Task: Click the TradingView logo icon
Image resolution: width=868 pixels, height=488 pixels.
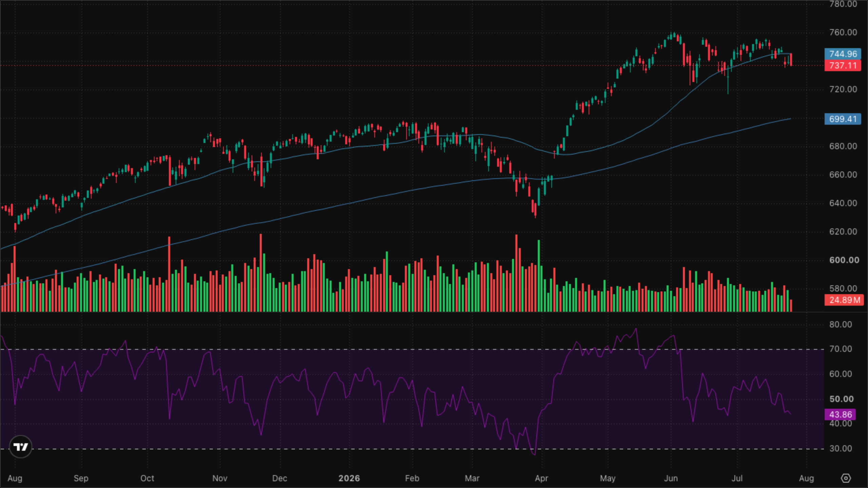Action: (21, 447)
